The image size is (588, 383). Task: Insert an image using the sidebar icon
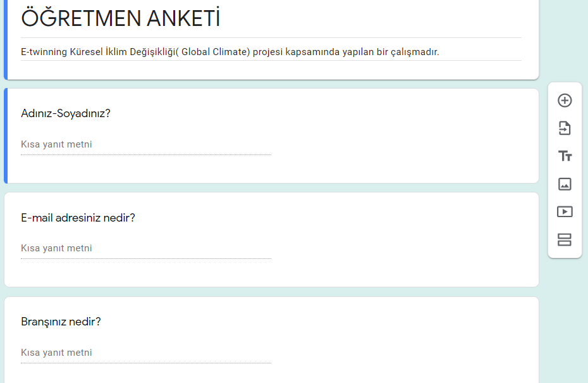[565, 184]
